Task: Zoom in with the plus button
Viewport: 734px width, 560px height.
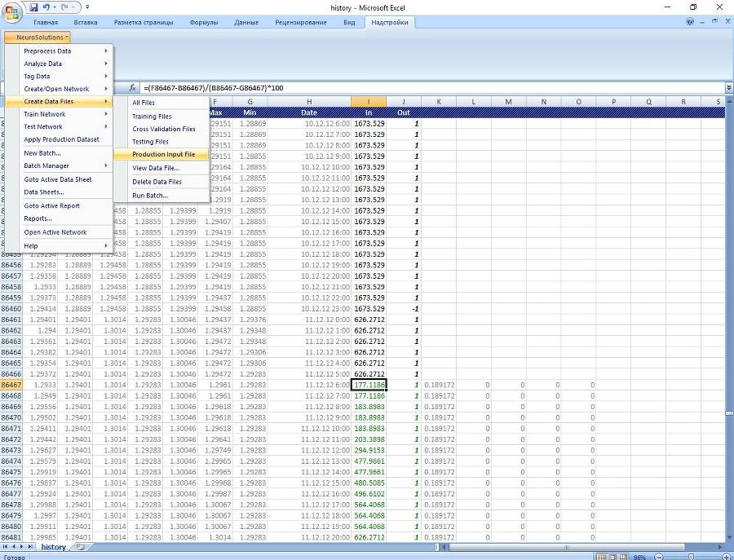Action: [727, 557]
